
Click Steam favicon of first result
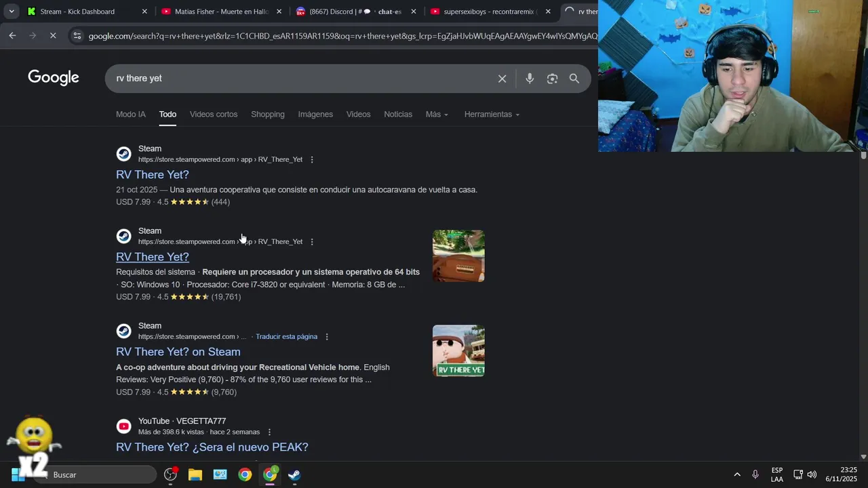[x=123, y=154]
